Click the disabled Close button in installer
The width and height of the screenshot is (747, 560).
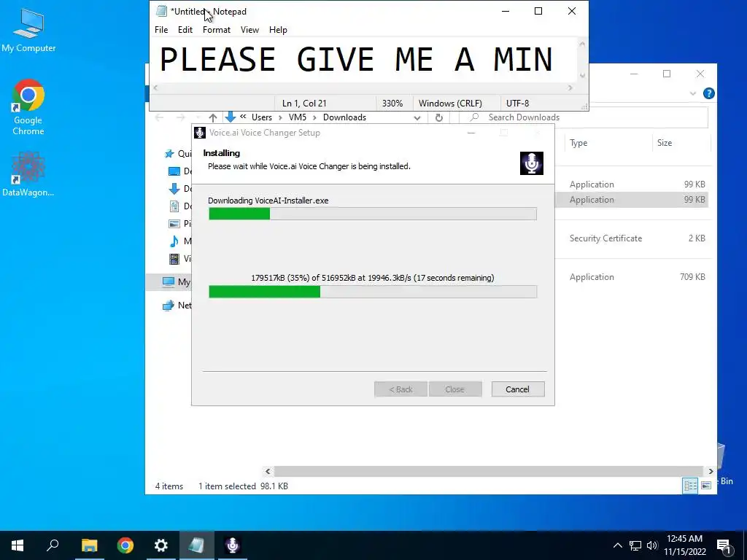(x=455, y=389)
